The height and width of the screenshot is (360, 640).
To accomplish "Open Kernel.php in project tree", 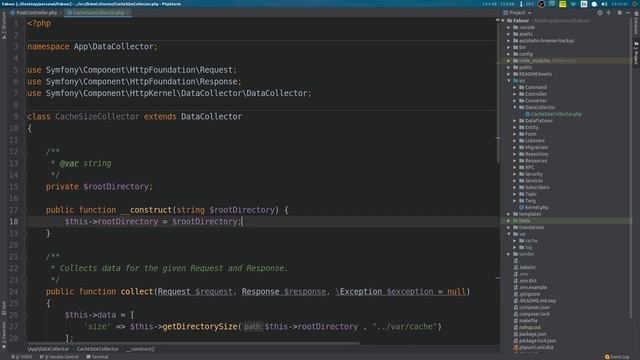I will tap(536, 207).
